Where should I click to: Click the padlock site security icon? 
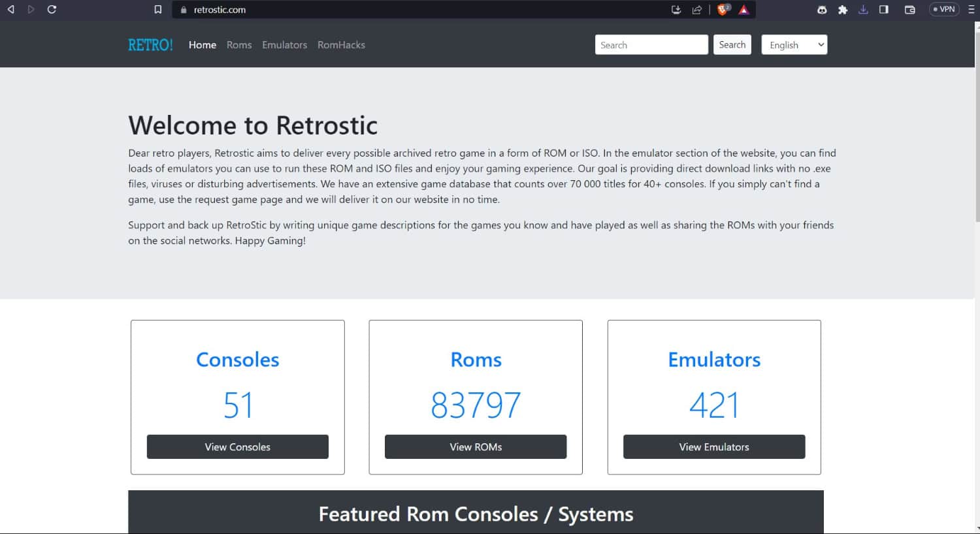(x=183, y=10)
